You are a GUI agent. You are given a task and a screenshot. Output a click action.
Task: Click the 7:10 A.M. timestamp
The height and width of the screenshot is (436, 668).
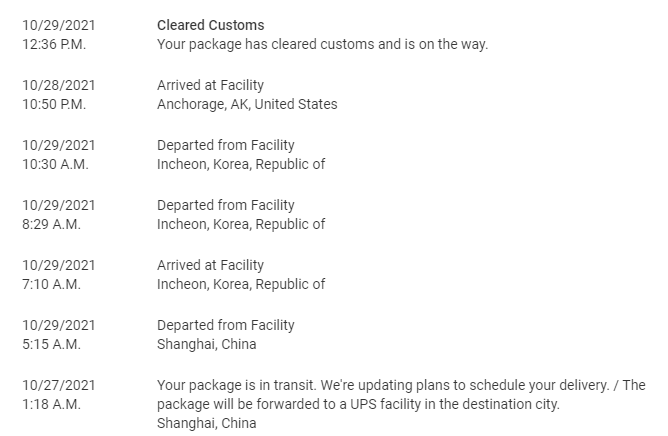(51, 285)
